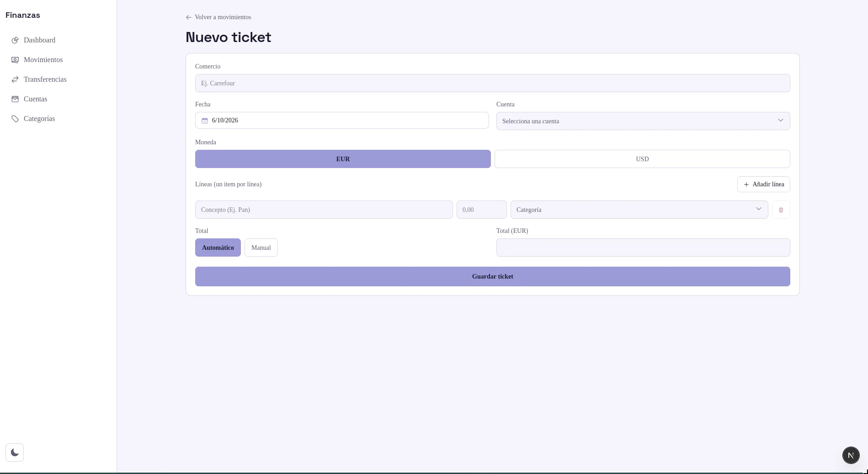Viewport: 868px width, 474px height.
Task: Select EUR currency option
Action: 343,159
